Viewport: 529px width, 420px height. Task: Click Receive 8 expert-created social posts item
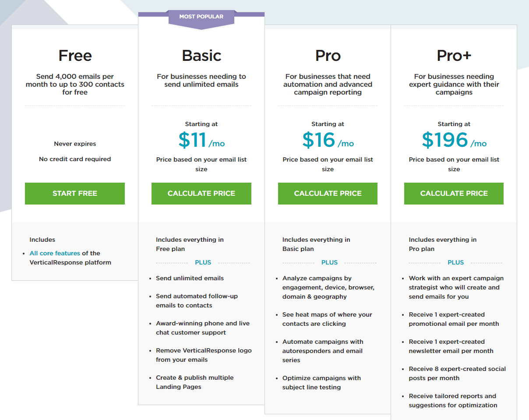point(457,374)
